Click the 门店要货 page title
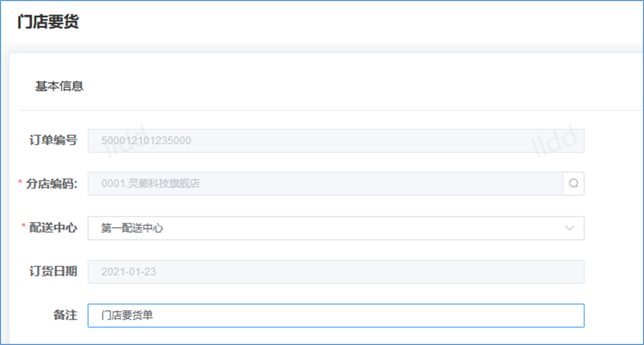 [48, 22]
